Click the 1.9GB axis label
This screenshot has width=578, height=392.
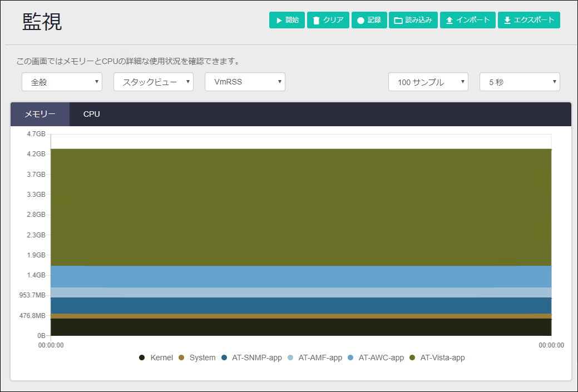(x=36, y=255)
